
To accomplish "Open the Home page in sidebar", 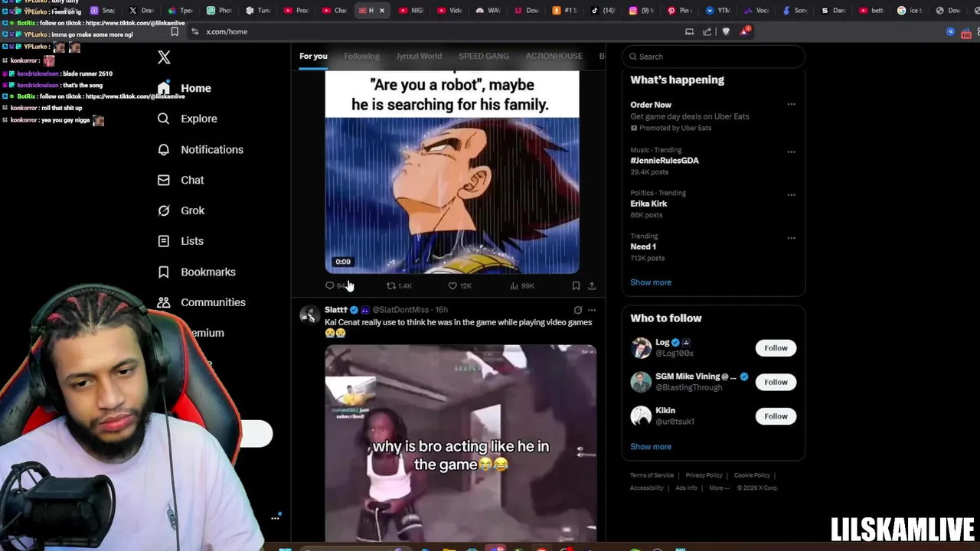I will (185, 88).
